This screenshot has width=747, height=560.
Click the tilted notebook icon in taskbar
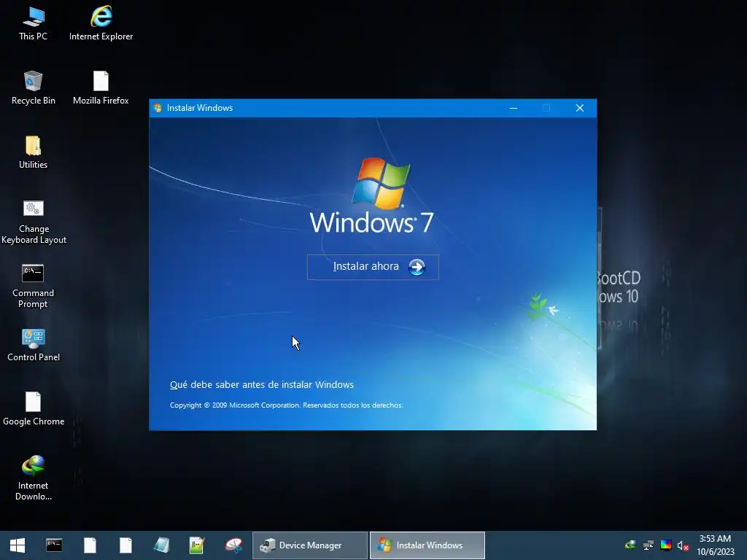(x=161, y=545)
